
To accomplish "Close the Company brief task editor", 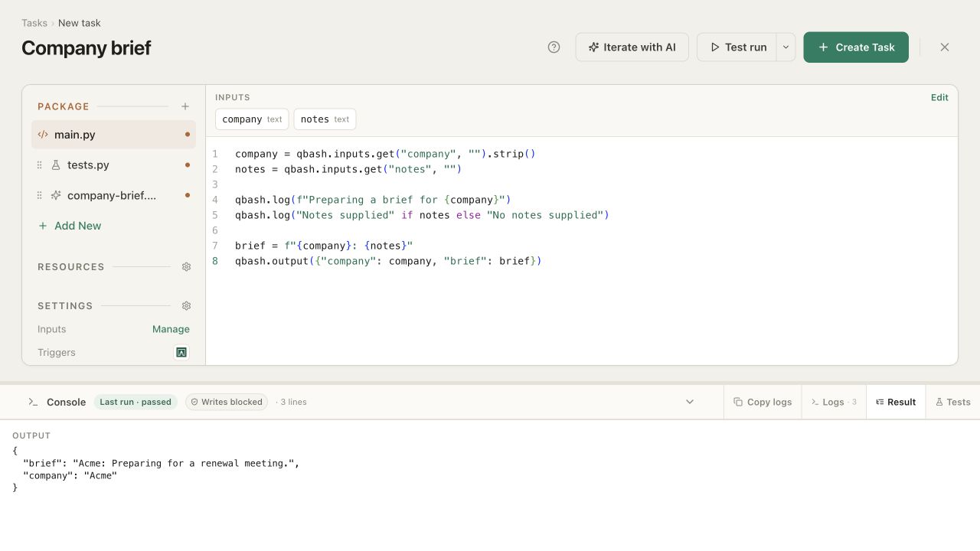I will 945,47.
